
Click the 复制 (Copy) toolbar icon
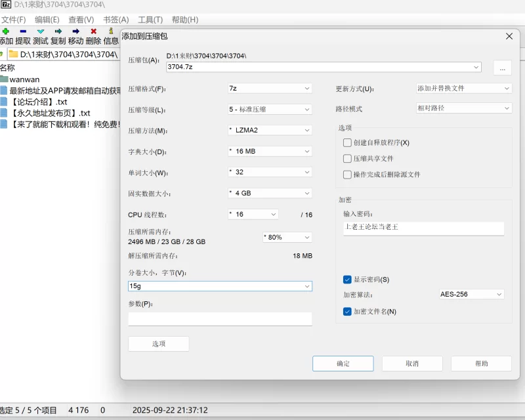pos(58,31)
